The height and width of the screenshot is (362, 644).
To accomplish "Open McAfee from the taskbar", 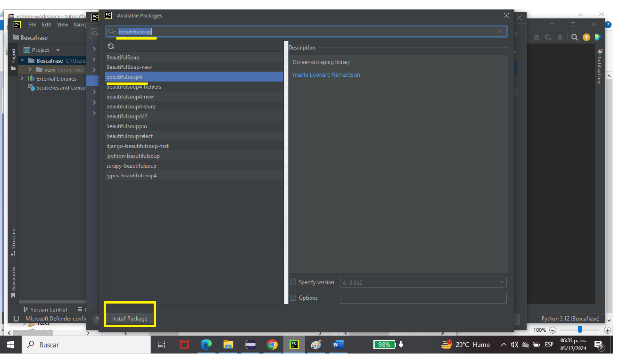I will point(184,345).
